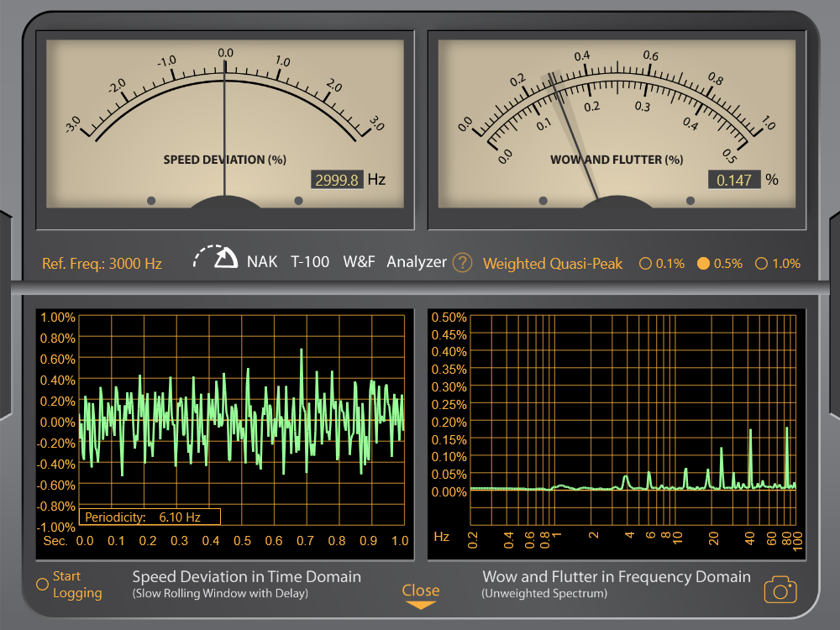Viewport: 840px width, 630px height.
Task: Click the frequency domain spectrum graph
Action: point(633,421)
